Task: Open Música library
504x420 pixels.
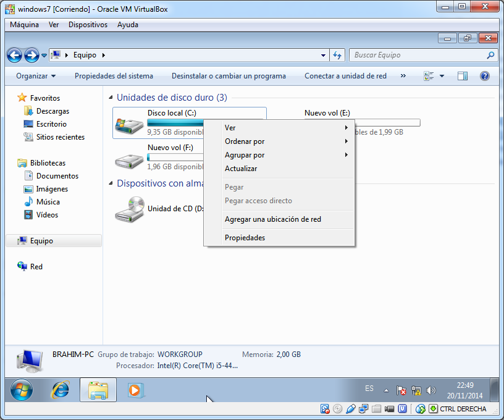Action: (x=48, y=202)
